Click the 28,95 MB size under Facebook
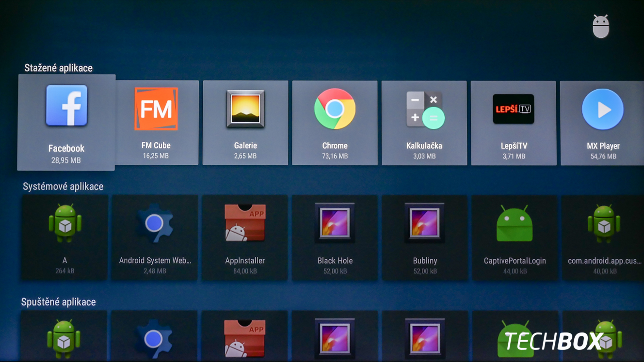 coord(66,160)
